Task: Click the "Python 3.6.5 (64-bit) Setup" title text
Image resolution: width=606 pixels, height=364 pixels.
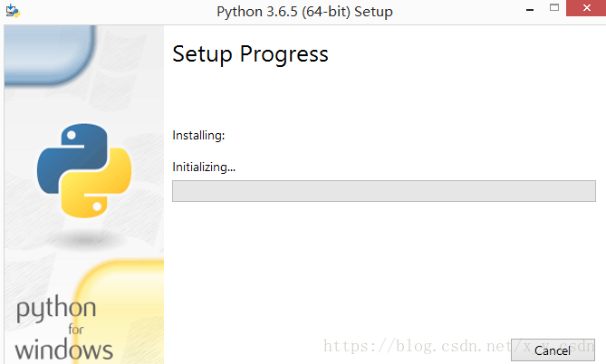Action: pyautogui.click(x=305, y=12)
